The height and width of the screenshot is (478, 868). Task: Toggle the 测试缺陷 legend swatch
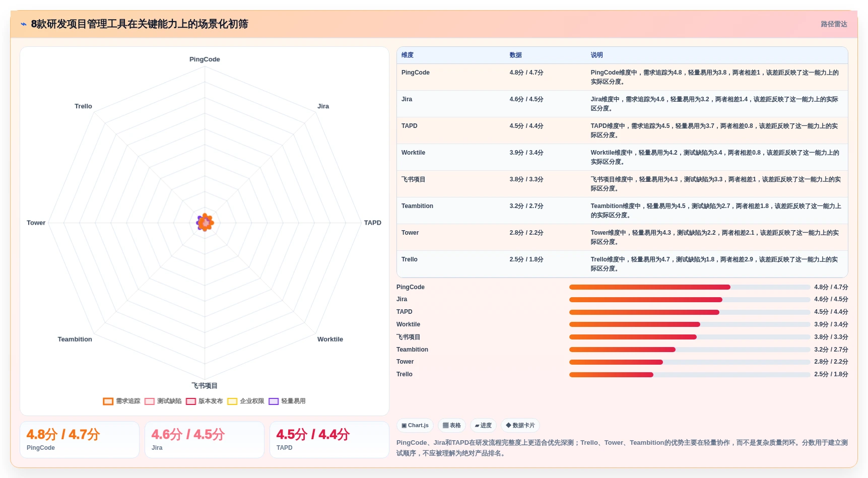click(x=149, y=401)
